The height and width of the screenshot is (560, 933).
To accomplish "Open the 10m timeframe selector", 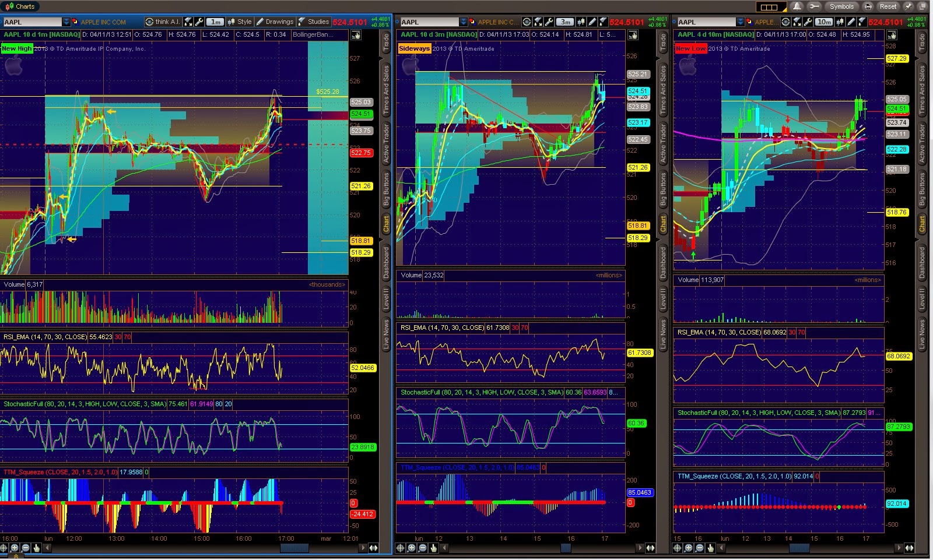I will (824, 22).
